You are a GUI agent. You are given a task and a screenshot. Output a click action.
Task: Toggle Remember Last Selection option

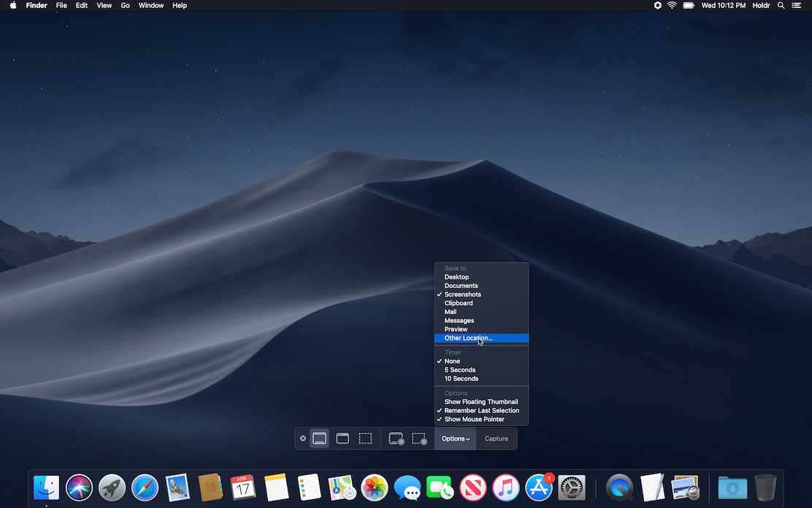[482, 411]
